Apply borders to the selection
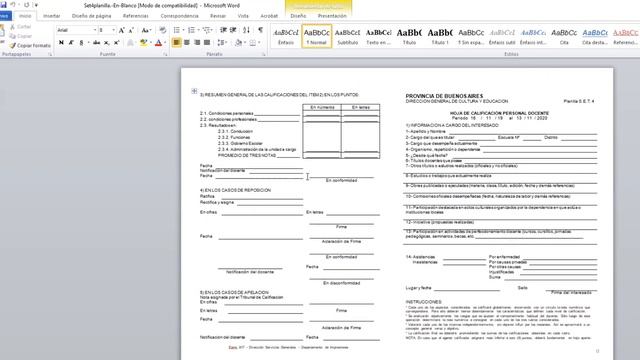 coord(253,42)
